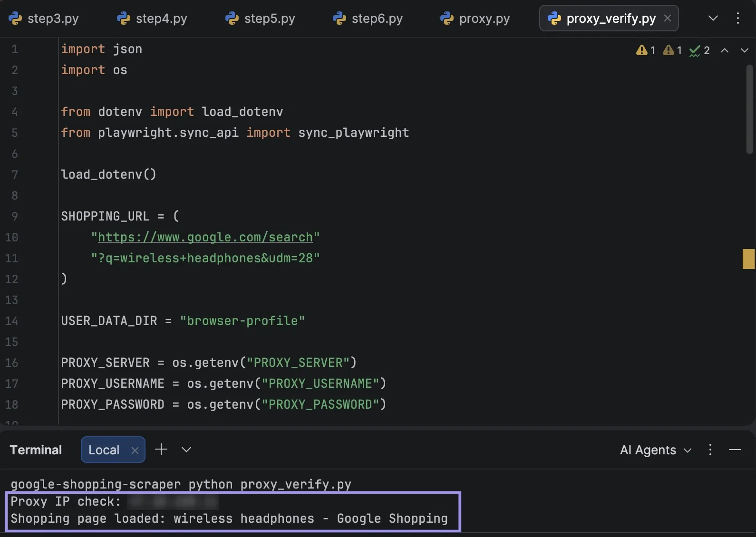Click the terminal command python proxy_verify.py
Screen dimensions: 756x537
tap(270, 484)
